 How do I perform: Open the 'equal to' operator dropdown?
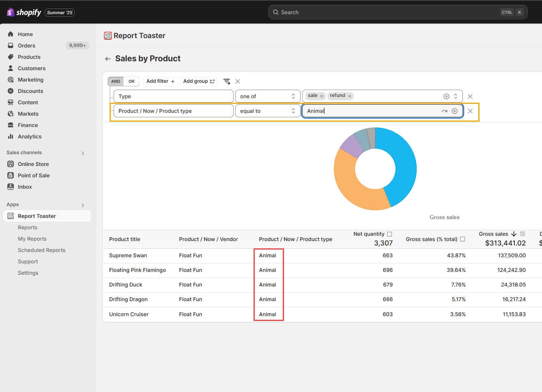(x=267, y=111)
